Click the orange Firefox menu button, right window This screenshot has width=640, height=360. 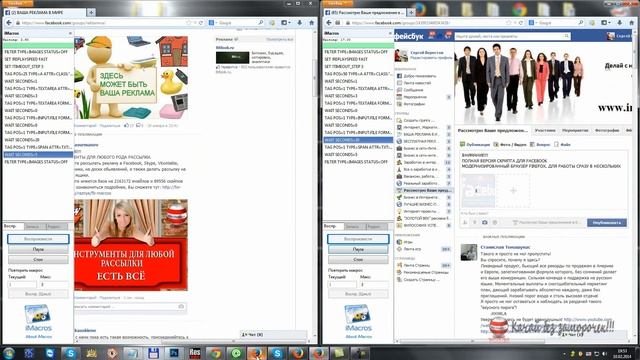click(x=338, y=3)
